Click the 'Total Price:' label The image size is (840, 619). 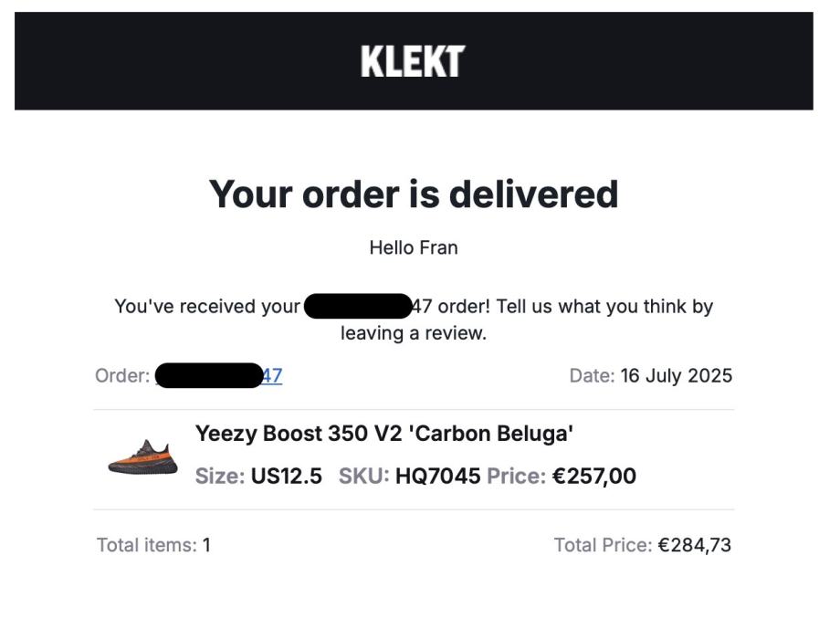click(603, 545)
